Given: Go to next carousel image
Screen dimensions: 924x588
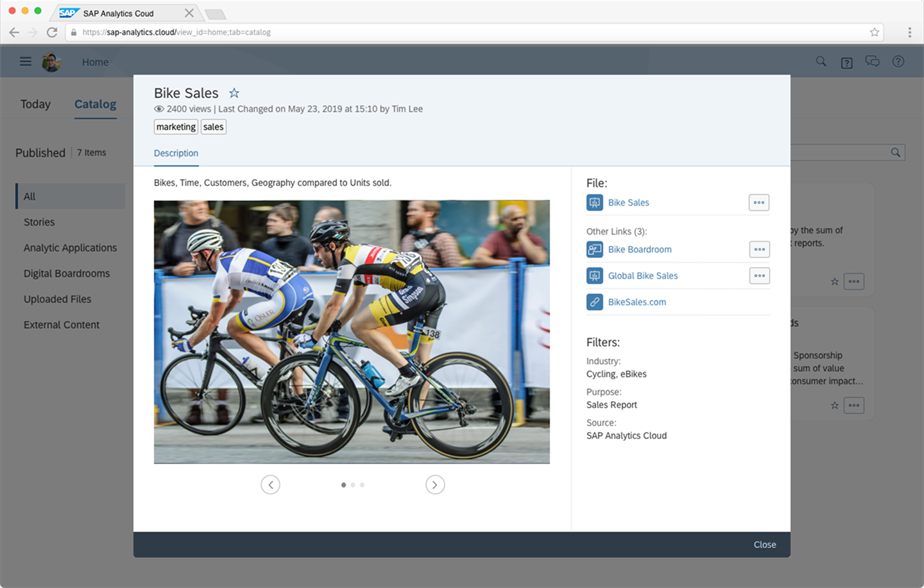Looking at the screenshot, I should (x=435, y=485).
